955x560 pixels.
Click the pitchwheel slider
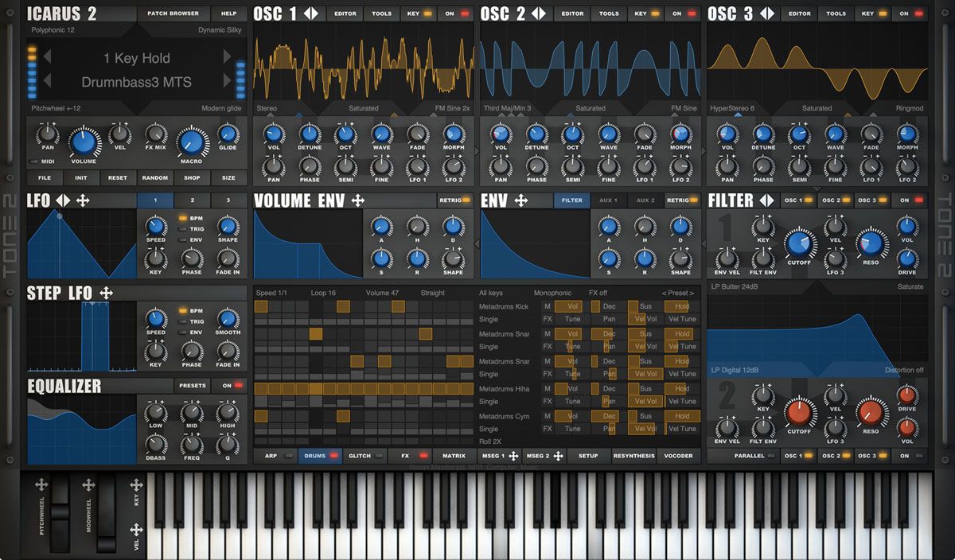tap(60, 513)
